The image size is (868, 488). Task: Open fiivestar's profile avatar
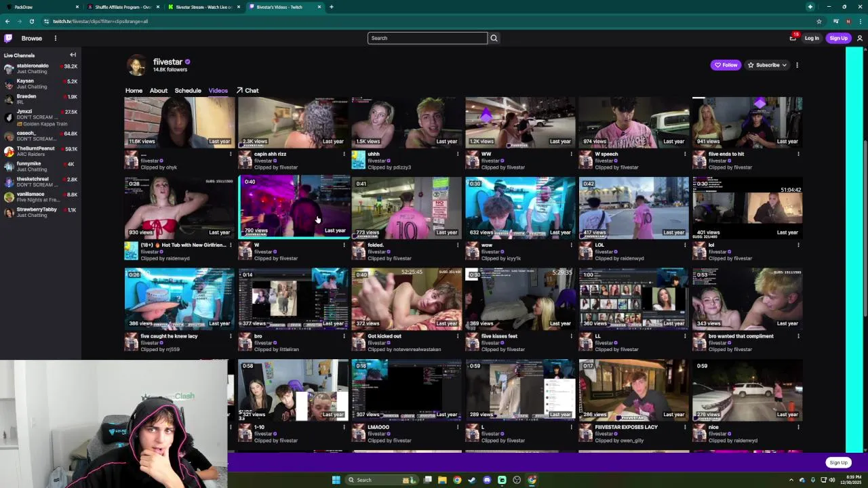coord(137,66)
